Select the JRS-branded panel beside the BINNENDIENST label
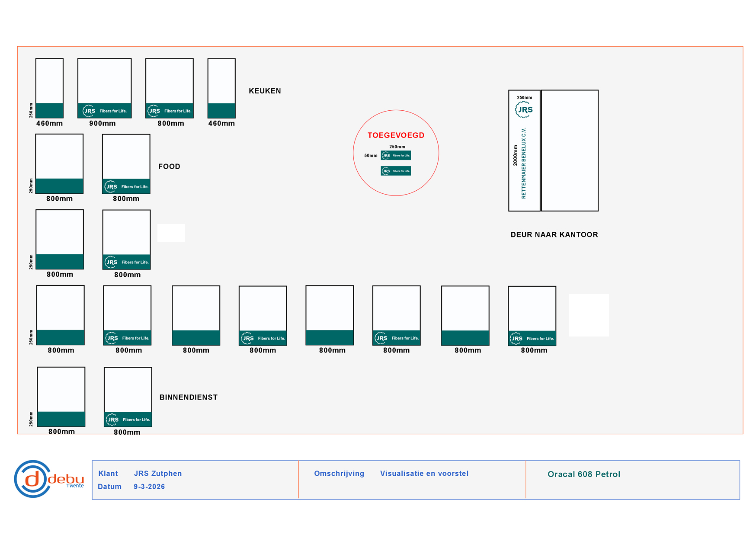756x535 pixels. (x=128, y=397)
